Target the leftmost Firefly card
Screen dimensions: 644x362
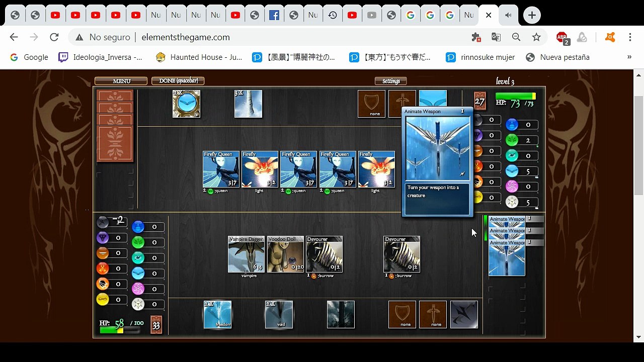coord(260,169)
